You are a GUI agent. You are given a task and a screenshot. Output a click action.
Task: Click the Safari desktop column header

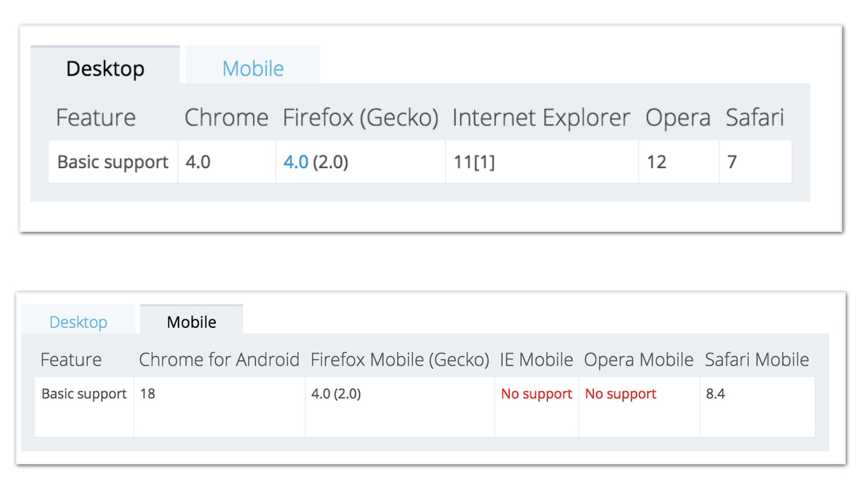pyautogui.click(x=755, y=118)
